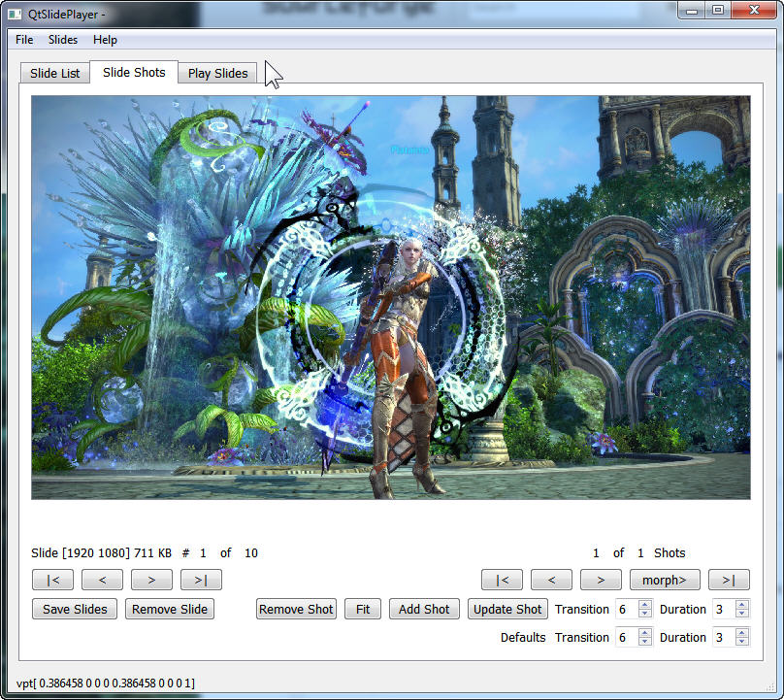
Task: Open the Slides menu
Action: click(63, 40)
